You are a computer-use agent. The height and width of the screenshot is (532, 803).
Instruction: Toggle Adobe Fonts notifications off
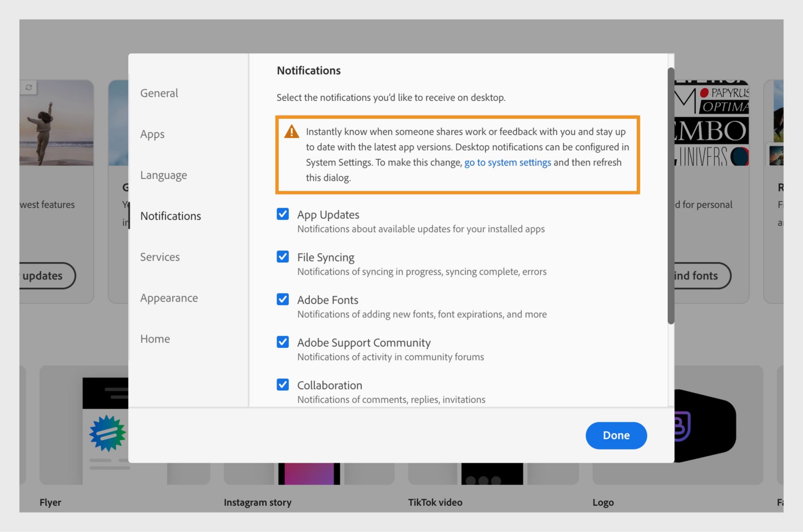point(283,299)
